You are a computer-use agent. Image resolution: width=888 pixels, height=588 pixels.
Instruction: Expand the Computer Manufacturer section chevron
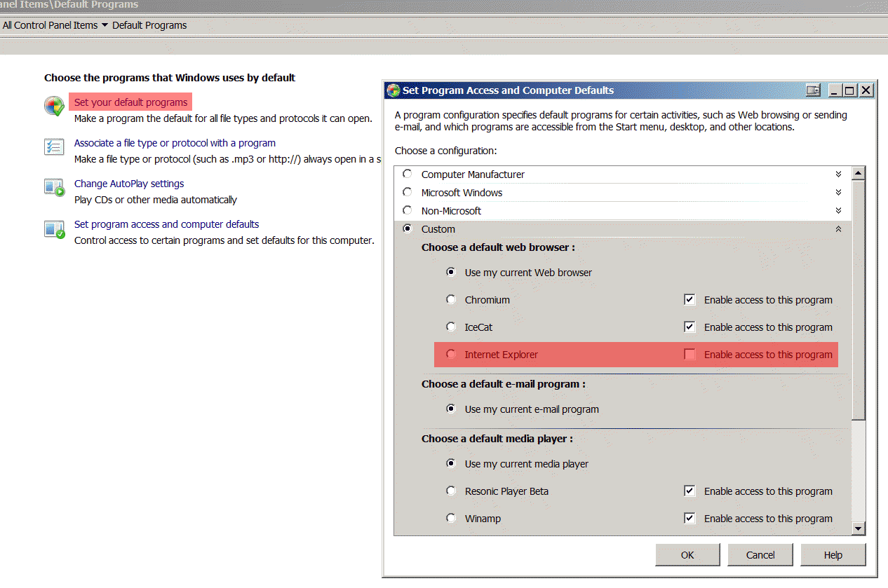pos(838,174)
